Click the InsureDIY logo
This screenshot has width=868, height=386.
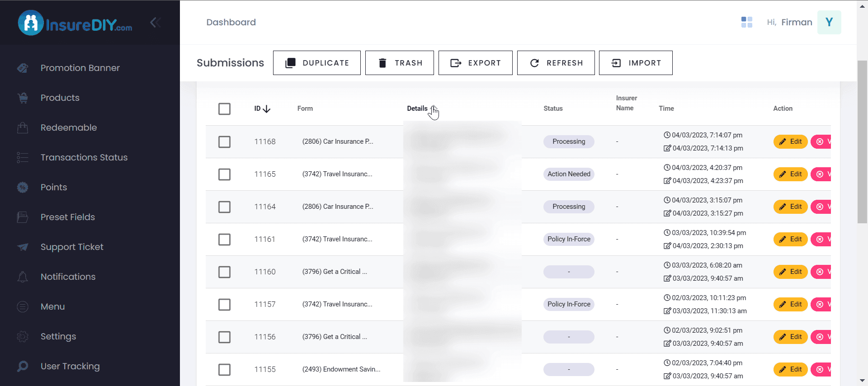[x=75, y=23]
